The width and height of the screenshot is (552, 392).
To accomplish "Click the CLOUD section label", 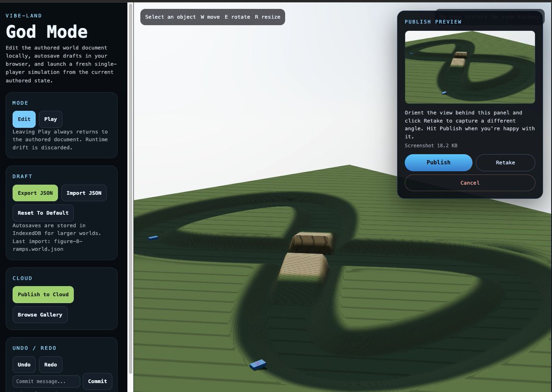I will click(x=23, y=278).
